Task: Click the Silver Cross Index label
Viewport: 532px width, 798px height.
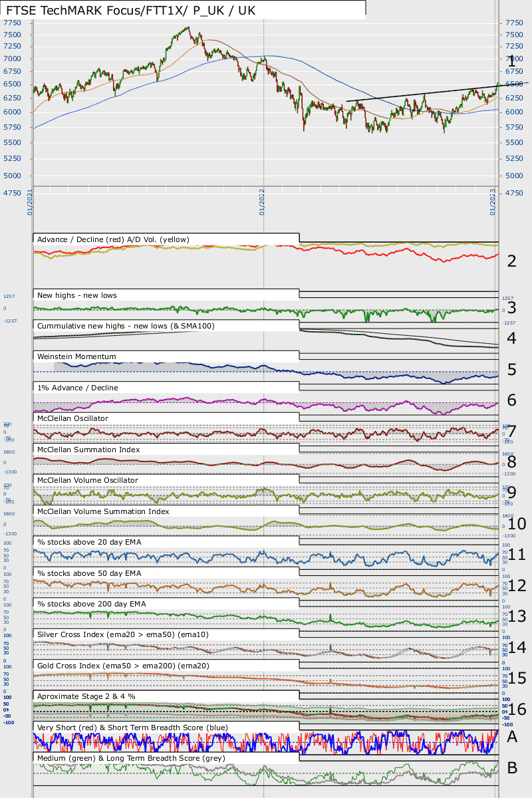Action: pyautogui.click(x=123, y=635)
